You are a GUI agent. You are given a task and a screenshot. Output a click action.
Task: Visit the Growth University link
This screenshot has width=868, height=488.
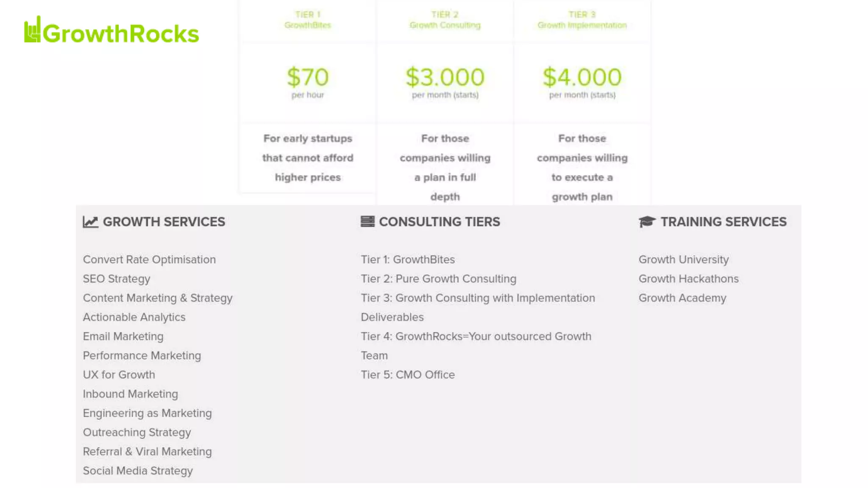(684, 260)
